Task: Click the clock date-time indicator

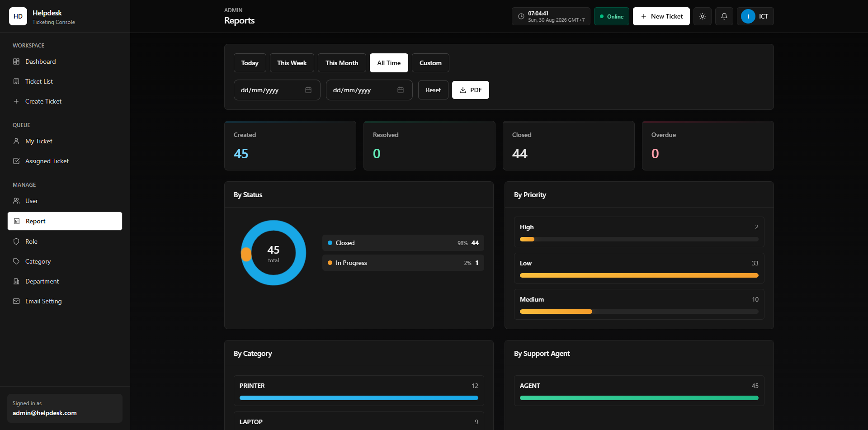Action: point(551,16)
